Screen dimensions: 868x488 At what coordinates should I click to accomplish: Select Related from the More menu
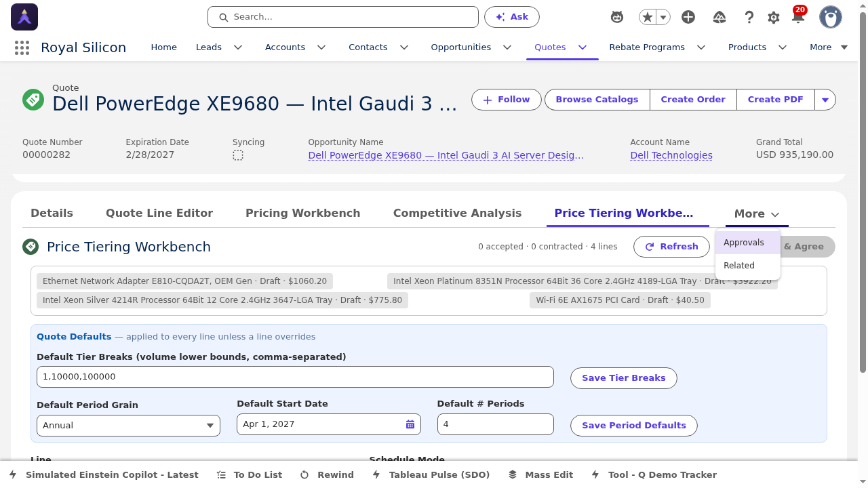pyautogui.click(x=748, y=266)
